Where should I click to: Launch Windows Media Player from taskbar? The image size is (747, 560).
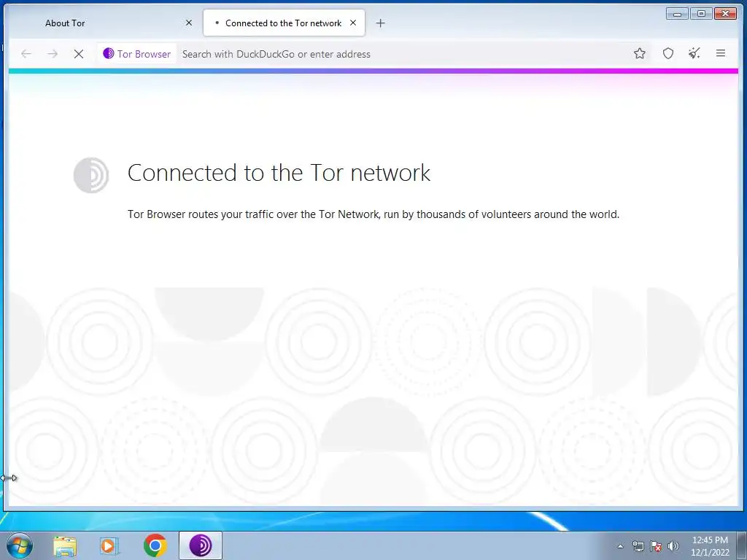pos(109,545)
